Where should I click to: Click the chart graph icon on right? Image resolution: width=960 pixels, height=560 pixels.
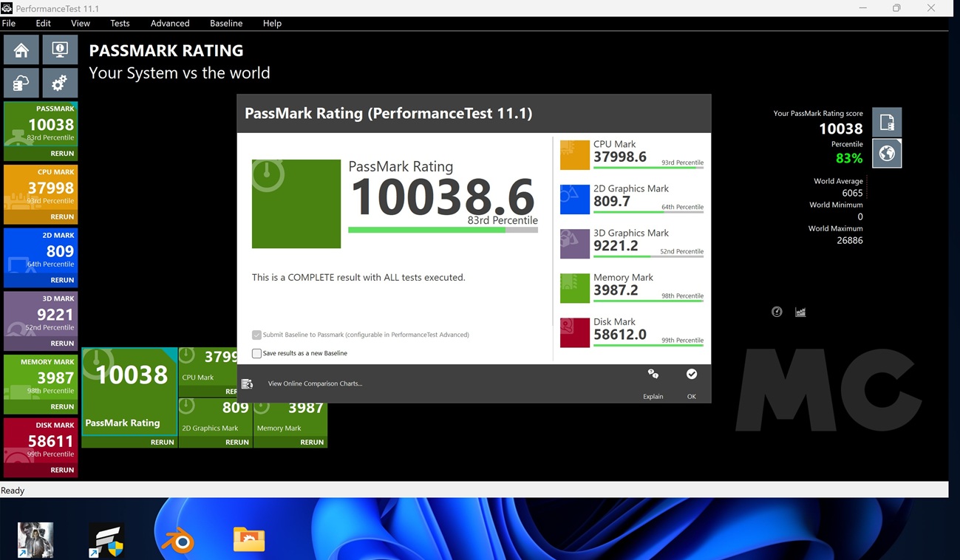click(800, 312)
